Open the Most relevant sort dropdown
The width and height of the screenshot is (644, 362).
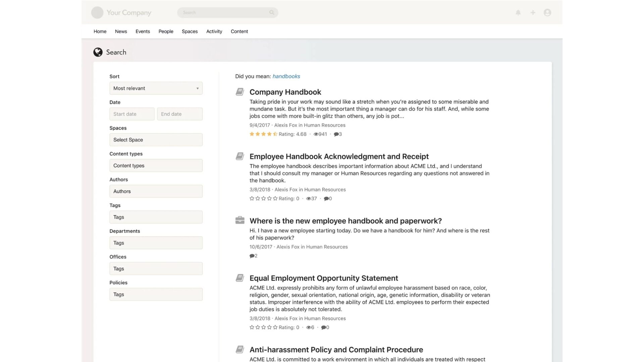pos(156,88)
